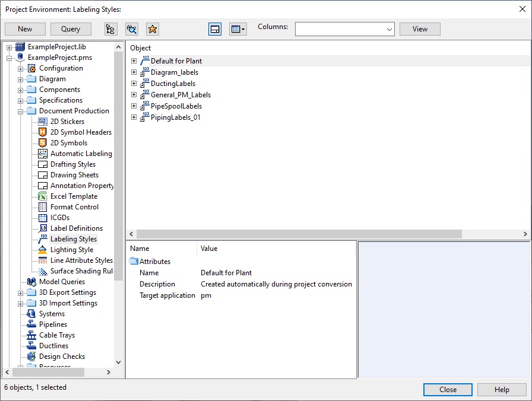Click the Model Queries binoculars icon

(x=31, y=282)
